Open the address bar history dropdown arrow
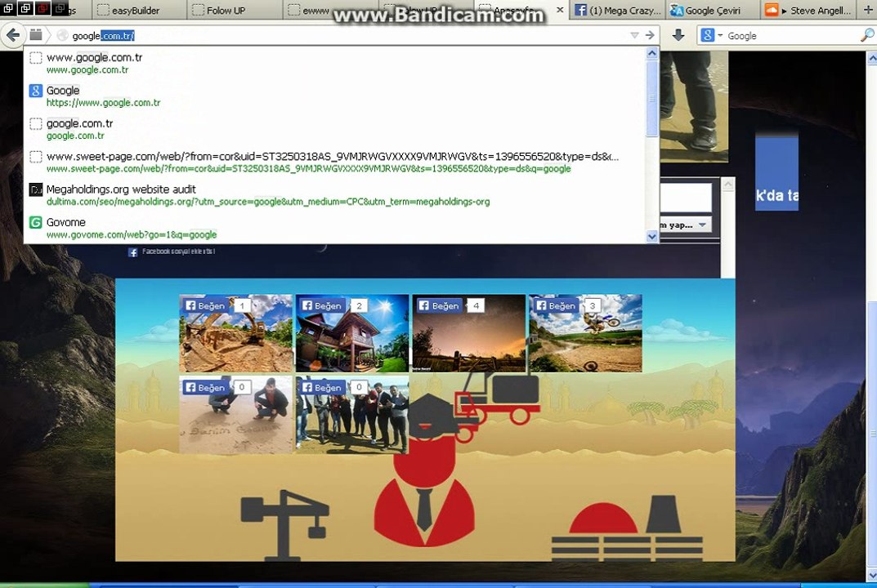 click(x=634, y=35)
